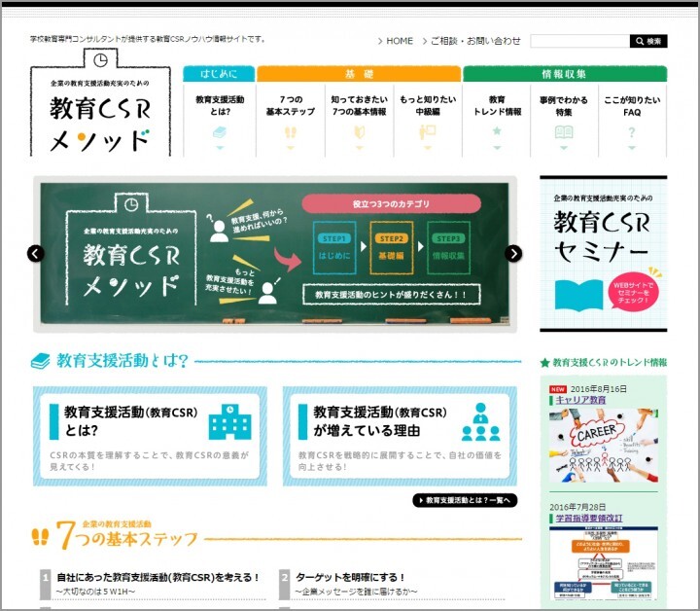This screenshot has height=611, width=700.
Task: Click STEP2 基礎編 box on the blackboard
Action: [x=392, y=248]
